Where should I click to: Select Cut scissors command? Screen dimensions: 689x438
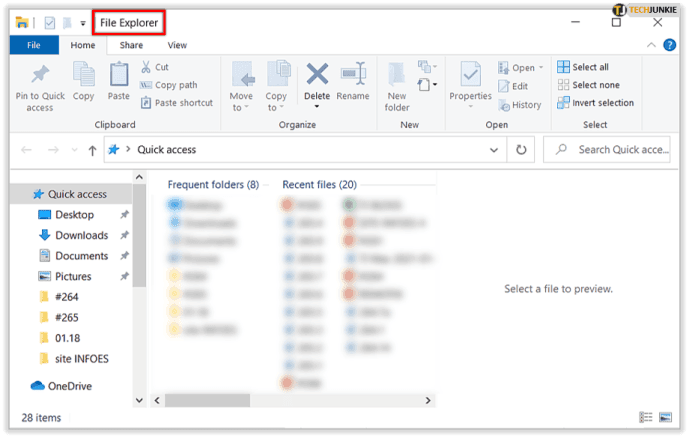155,67
